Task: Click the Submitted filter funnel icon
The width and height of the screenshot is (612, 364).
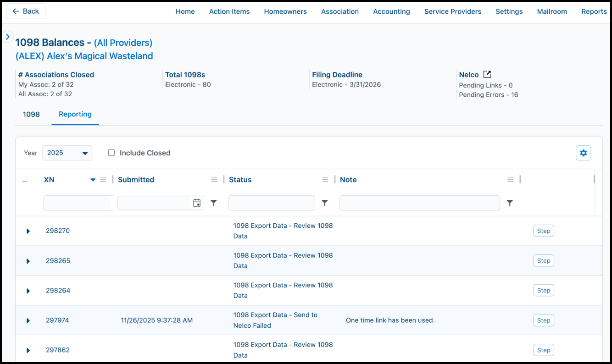Action: [214, 203]
